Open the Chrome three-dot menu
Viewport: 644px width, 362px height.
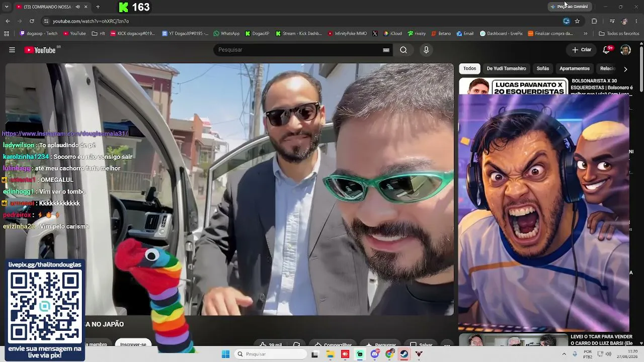(636, 21)
